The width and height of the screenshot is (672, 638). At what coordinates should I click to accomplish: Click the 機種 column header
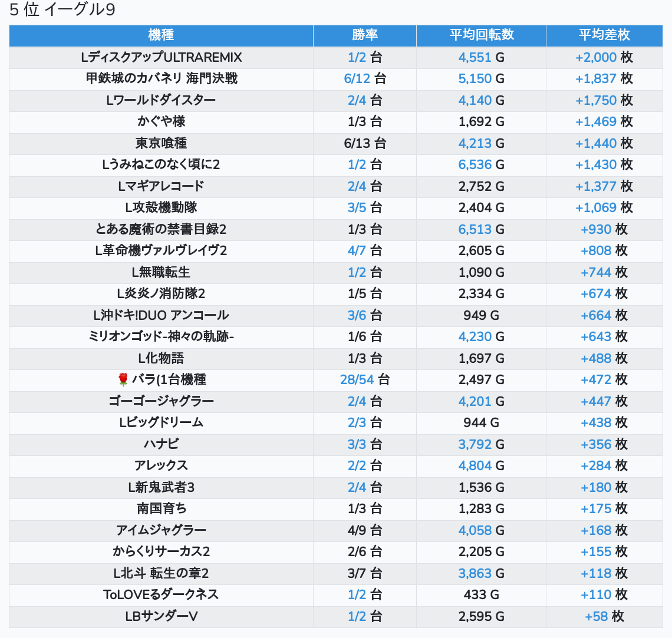(x=161, y=35)
